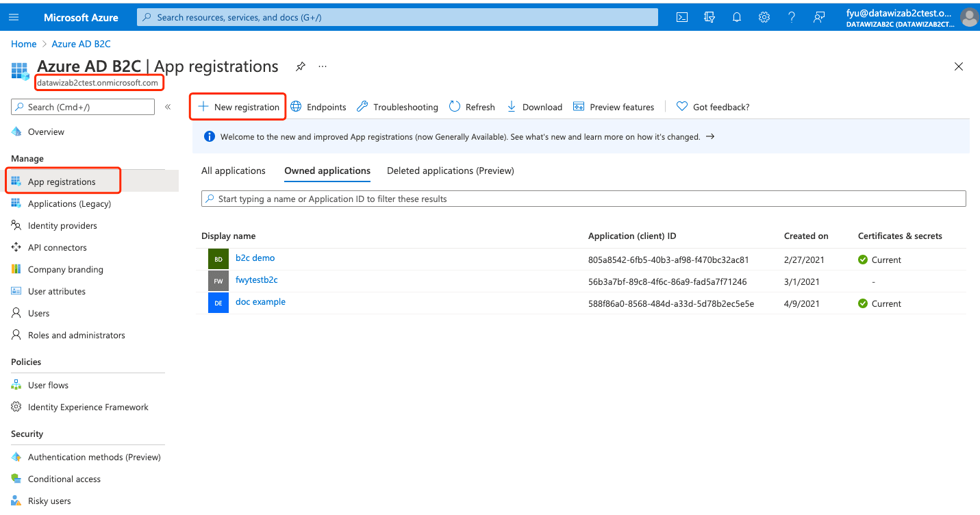Select client ID 805a8542-6fb5-40b3-af98-f470bc32ac81
The image size is (980, 515).
pyautogui.click(x=668, y=260)
